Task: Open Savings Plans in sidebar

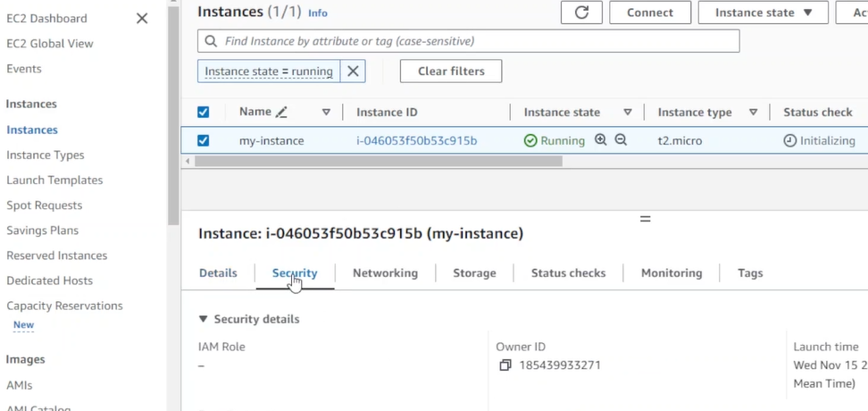Action: pos(42,231)
